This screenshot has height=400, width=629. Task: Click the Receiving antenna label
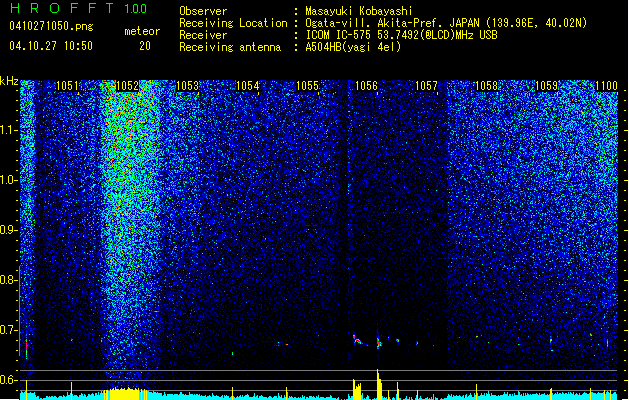click(x=230, y=47)
